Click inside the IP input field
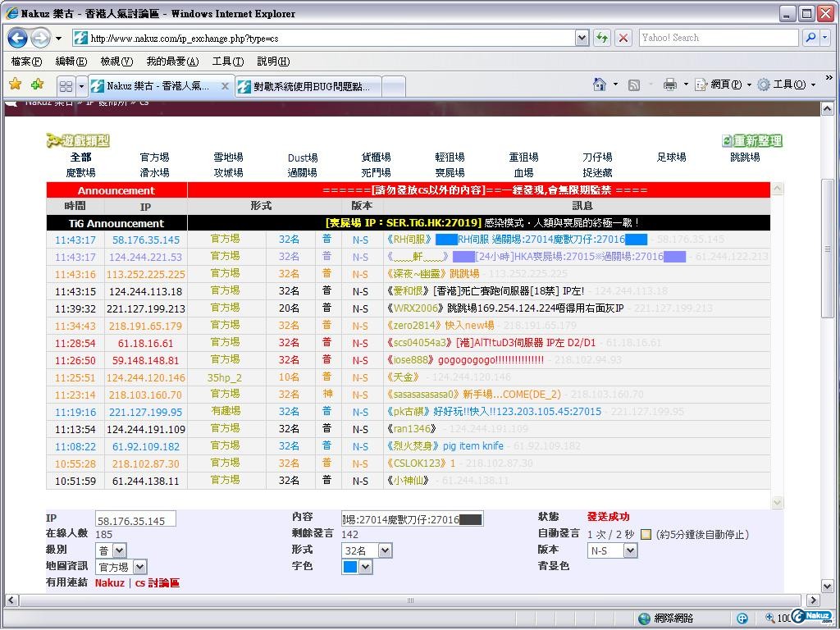This screenshot has width=840, height=630. [x=135, y=519]
